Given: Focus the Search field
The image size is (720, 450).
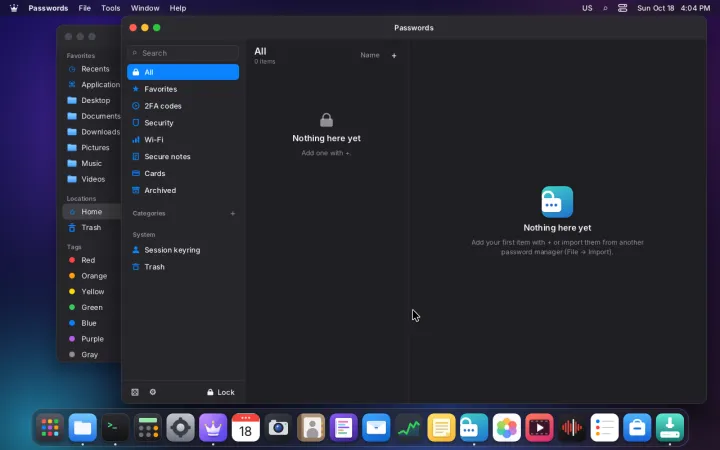Looking at the screenshot, I should click(183, 53).
